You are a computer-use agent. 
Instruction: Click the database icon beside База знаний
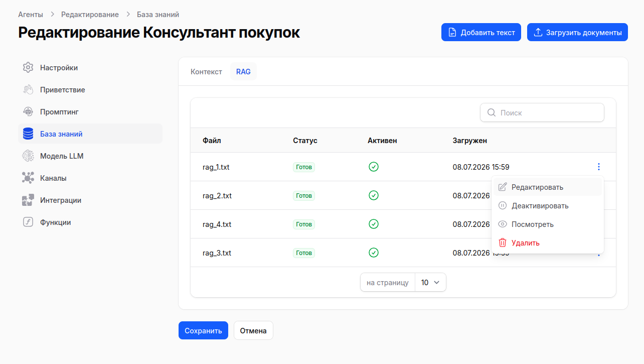(28, 134)
